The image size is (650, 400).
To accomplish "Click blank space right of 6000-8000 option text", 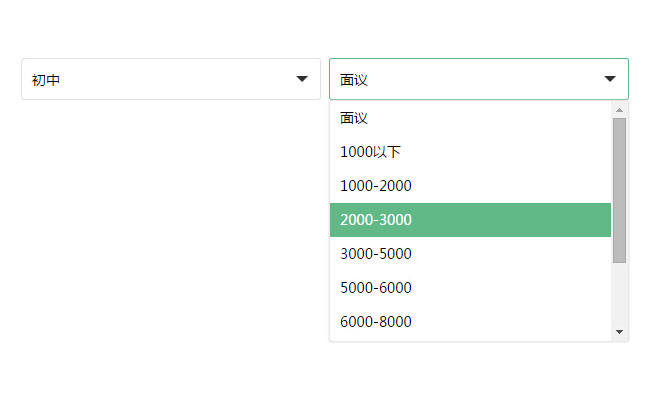I will [510, 322].
